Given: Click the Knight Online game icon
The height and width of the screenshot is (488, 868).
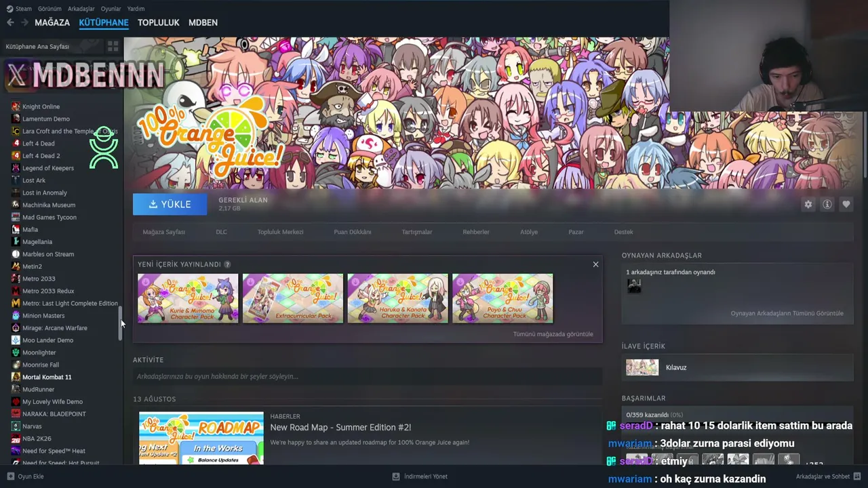Looking at the screenshot, I should pyautogui.click(x=16, y=106).
